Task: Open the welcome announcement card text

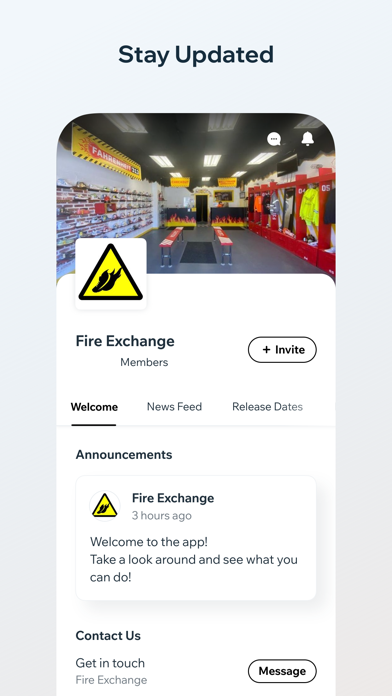Action: point(194,559)
